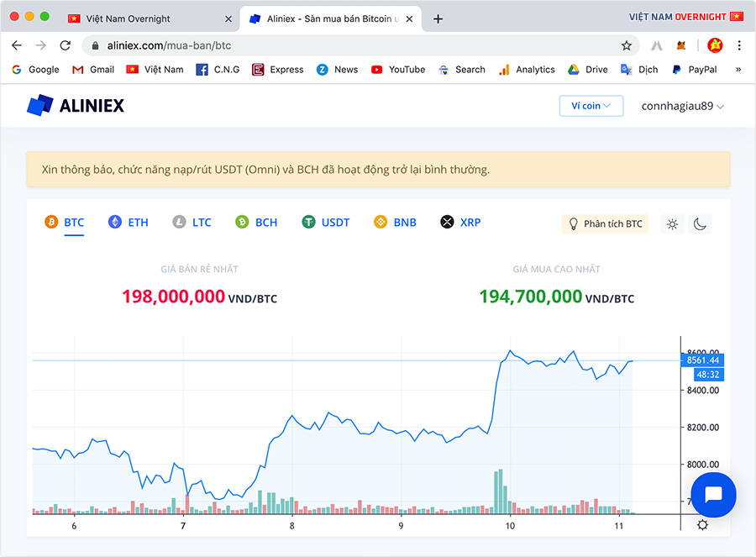Select the USDT coin tab
The width and height of the screenshot is (756, 557).
326,223
